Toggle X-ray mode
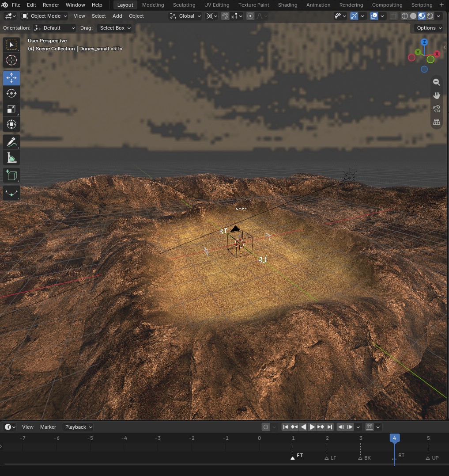This screenshot has height=476, width=449. (393, 16)
